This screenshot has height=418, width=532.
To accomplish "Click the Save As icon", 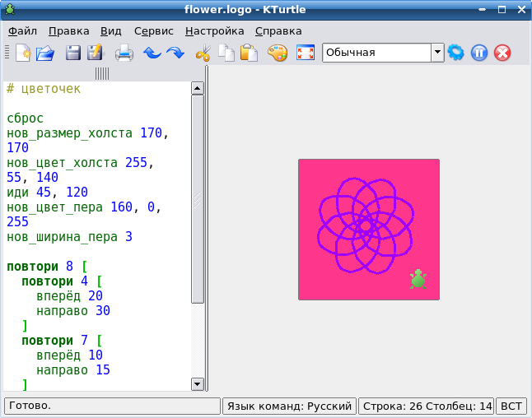I will coord(95,53).
